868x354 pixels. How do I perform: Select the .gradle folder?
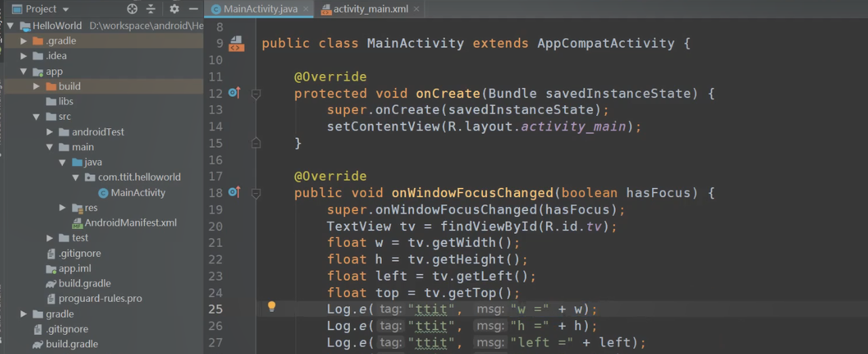point(60,41)
